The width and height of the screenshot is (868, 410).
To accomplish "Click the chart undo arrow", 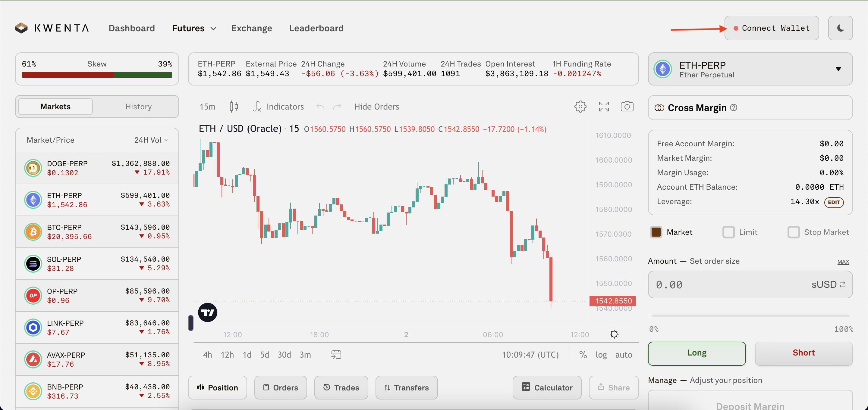I will (x=320, y=107).
